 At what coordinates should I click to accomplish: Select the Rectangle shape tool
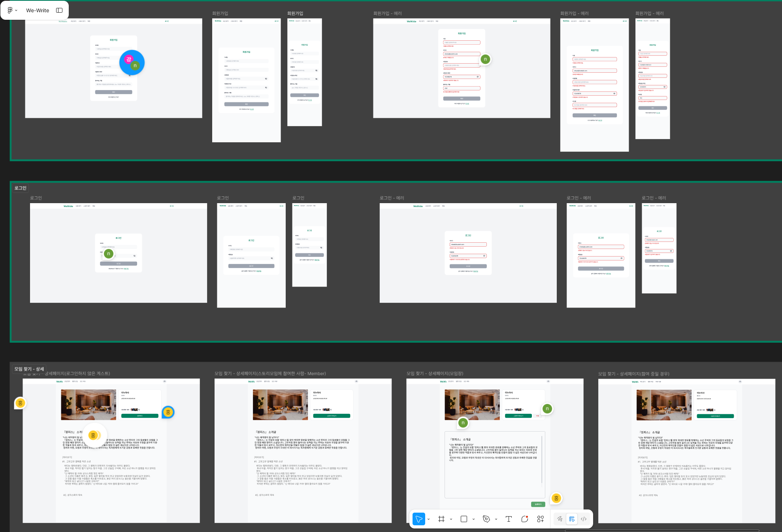[464, 519]
